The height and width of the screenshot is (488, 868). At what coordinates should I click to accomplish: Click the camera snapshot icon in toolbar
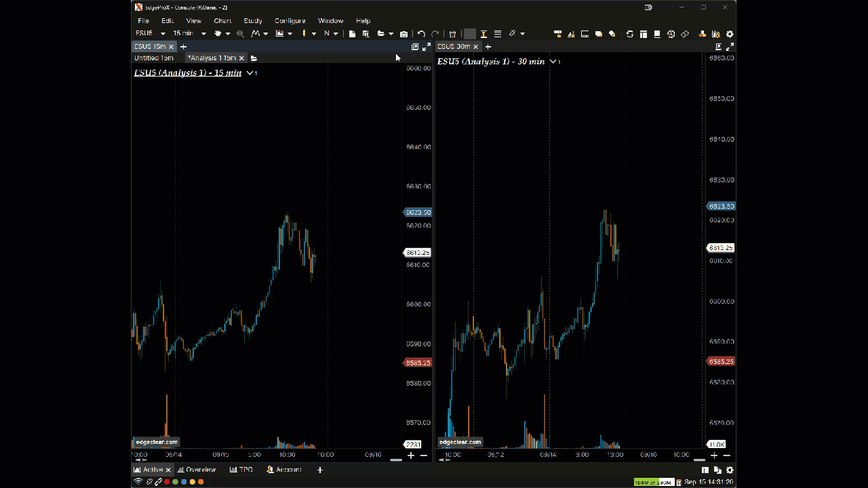pyautogui.click(x=404, y=34)
